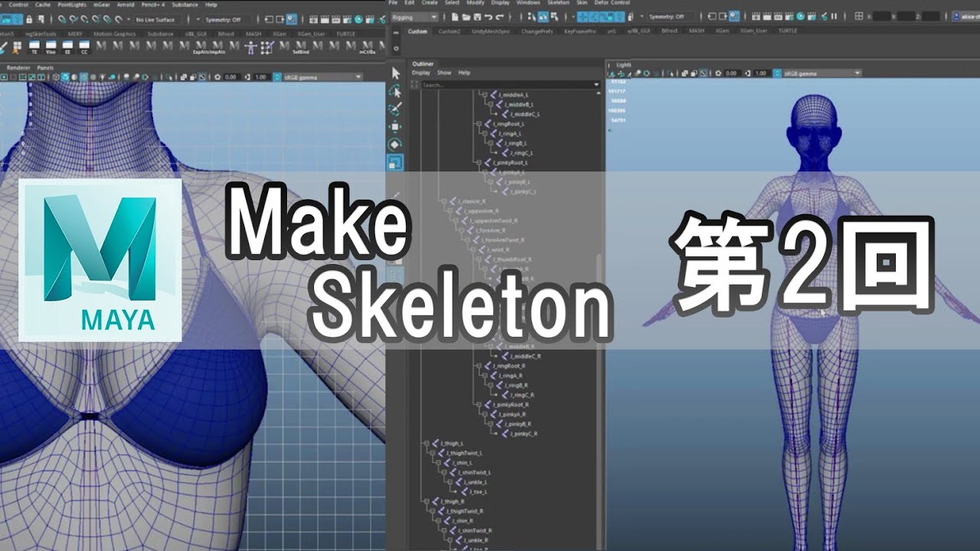
Task: Open scene folder icon in right window
Action: tap(465, 16)
